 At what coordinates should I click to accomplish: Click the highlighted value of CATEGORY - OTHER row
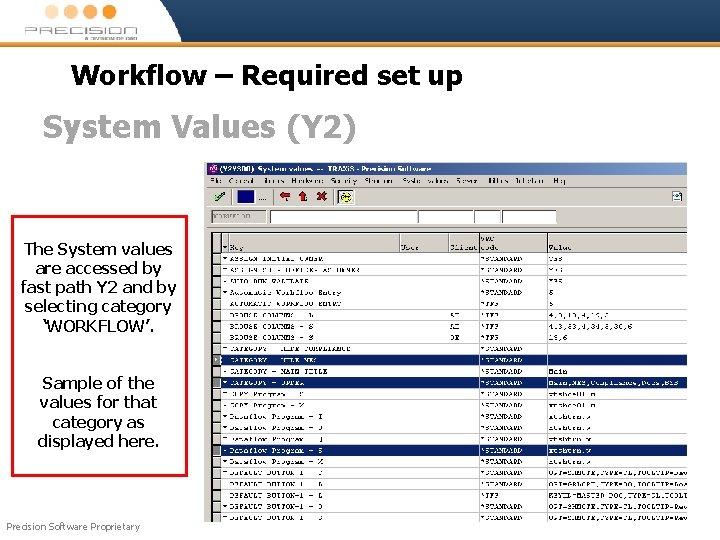613,382
